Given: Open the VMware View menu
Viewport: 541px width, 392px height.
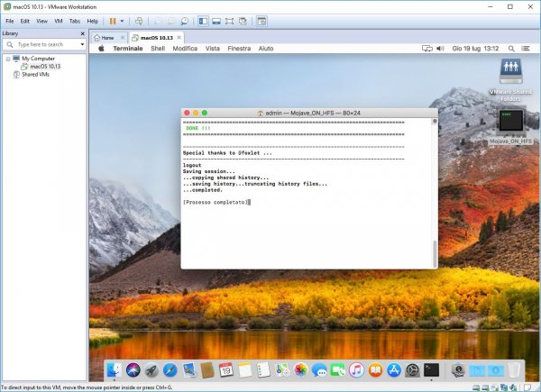Looking at the screenshot, I should point(42,21).
